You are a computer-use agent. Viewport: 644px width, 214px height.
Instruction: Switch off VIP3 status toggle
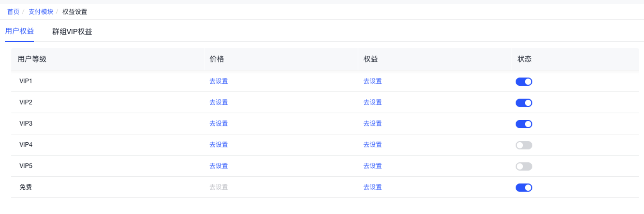(524, 124)
